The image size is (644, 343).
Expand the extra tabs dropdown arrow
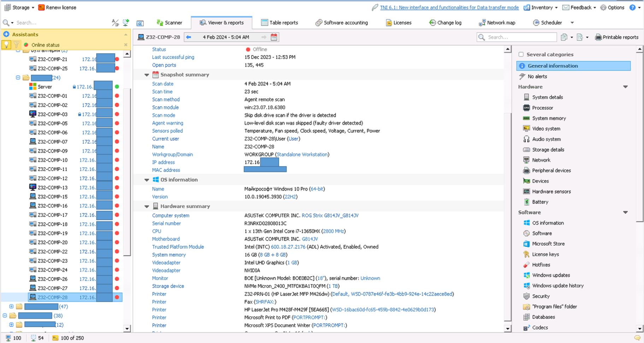[572, 23]
